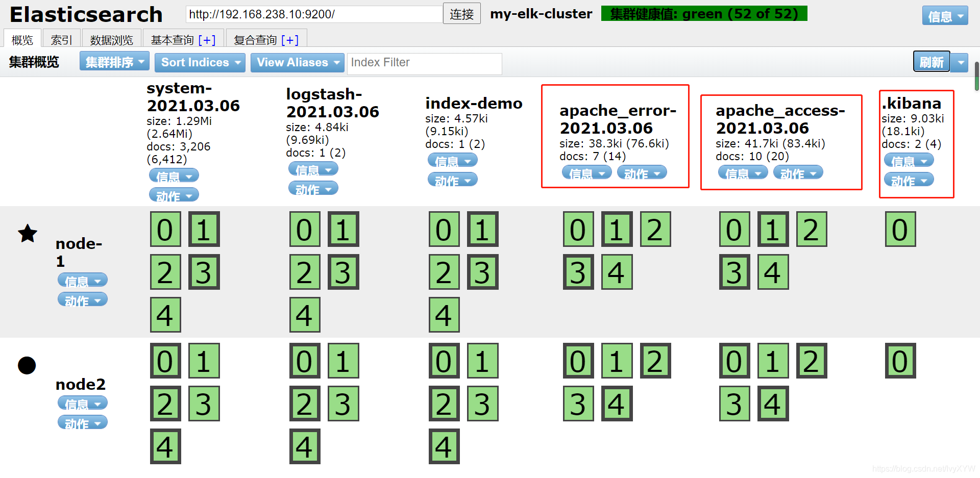The height and width of the screenshot is (478, 980).
Task: Click the .kibana index title
Action: (911, 103)
